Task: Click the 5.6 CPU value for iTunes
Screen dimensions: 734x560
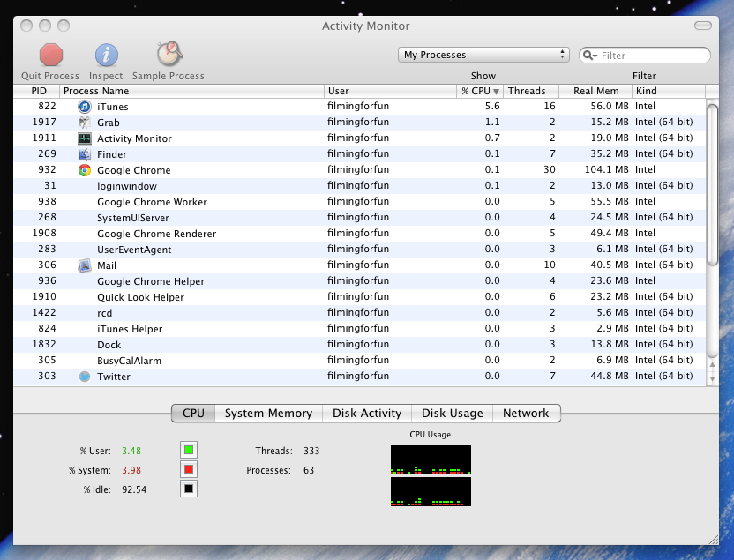Action: [x=492, y=106]
